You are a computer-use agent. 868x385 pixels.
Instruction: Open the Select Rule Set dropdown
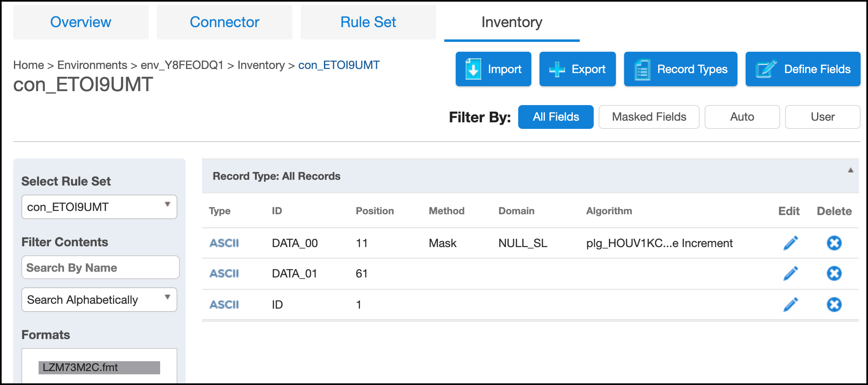click(x=99, y=207)
